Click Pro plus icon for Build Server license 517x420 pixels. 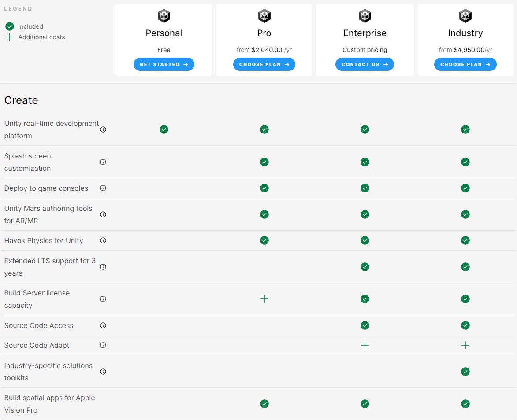click(264, 299)
